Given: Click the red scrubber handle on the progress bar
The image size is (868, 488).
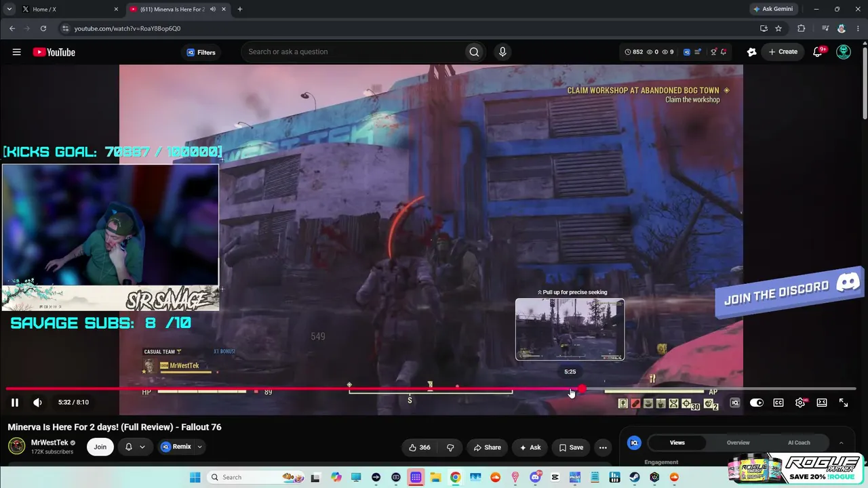Looking at the screenshot, I should tap(582, 389).
